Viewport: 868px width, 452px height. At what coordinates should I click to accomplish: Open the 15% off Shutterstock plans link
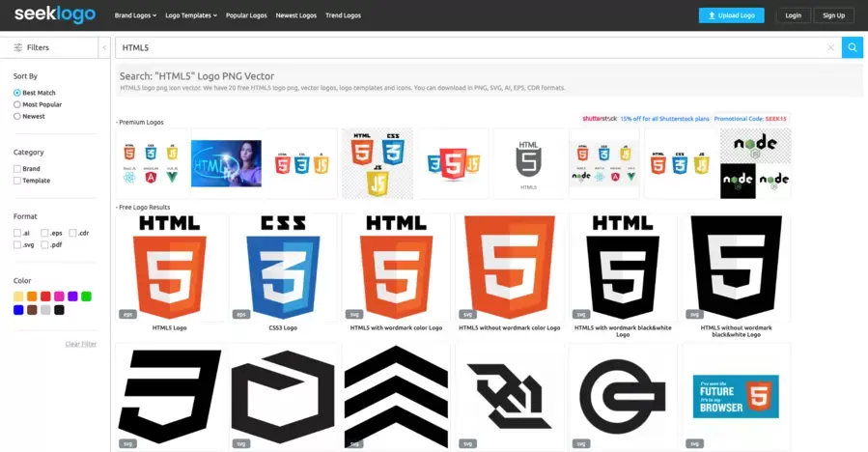tap(664, 119)
